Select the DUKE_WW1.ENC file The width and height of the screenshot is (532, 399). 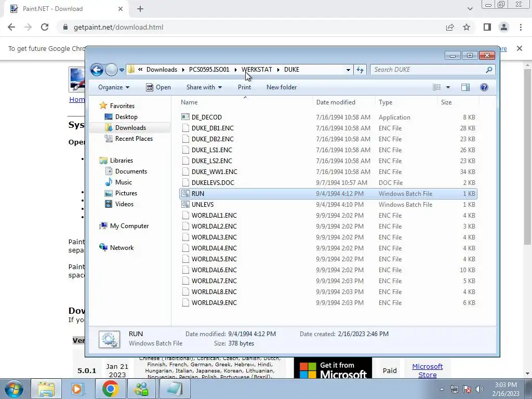214,171
